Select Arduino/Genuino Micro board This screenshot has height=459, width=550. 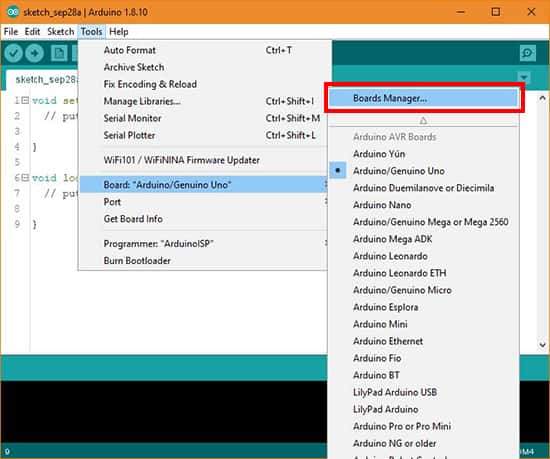[423, 290]
